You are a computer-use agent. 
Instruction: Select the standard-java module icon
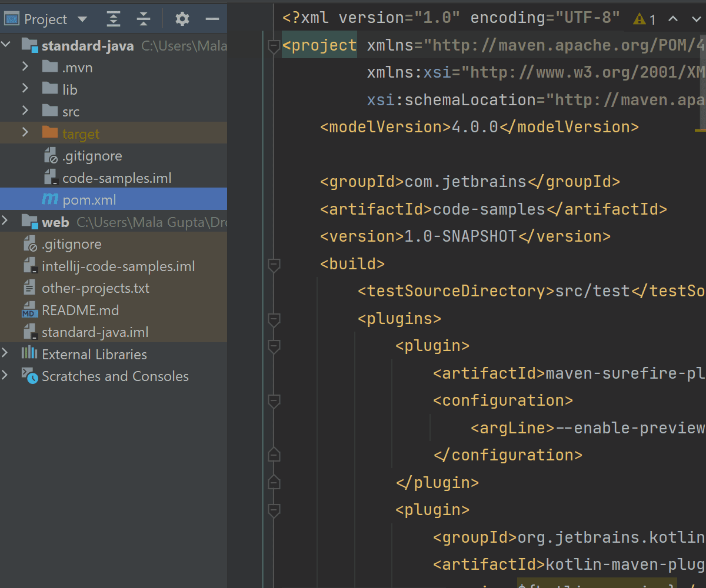29,45
